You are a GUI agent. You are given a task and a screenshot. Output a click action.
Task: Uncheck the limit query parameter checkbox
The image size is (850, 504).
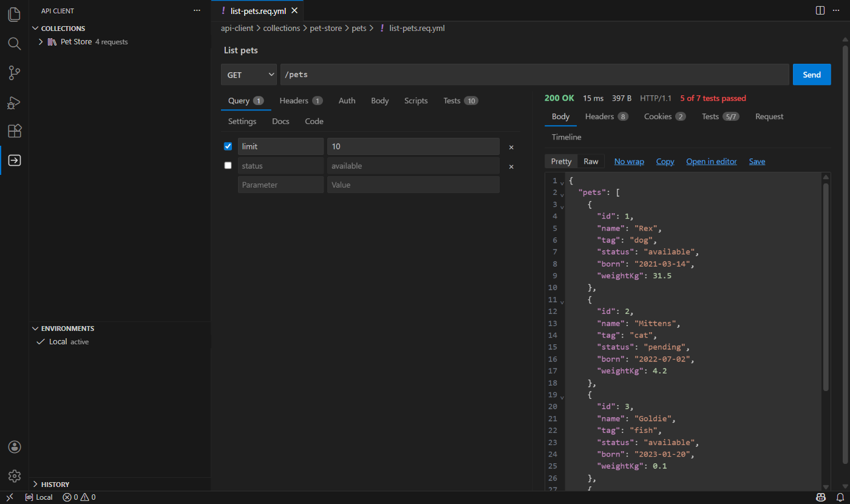pos(228,146)
